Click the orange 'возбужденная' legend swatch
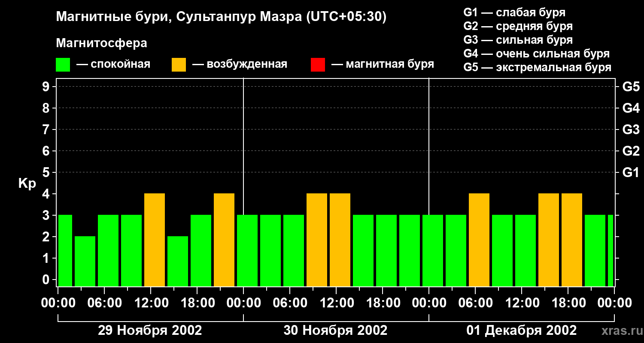 pos(179,65)
